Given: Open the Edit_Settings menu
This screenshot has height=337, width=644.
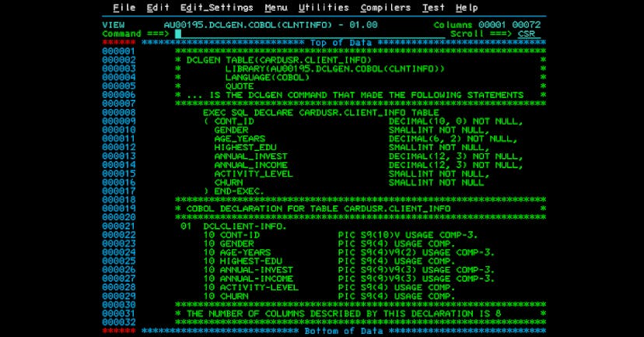Looking at the screenshot, I should [217, 8].
